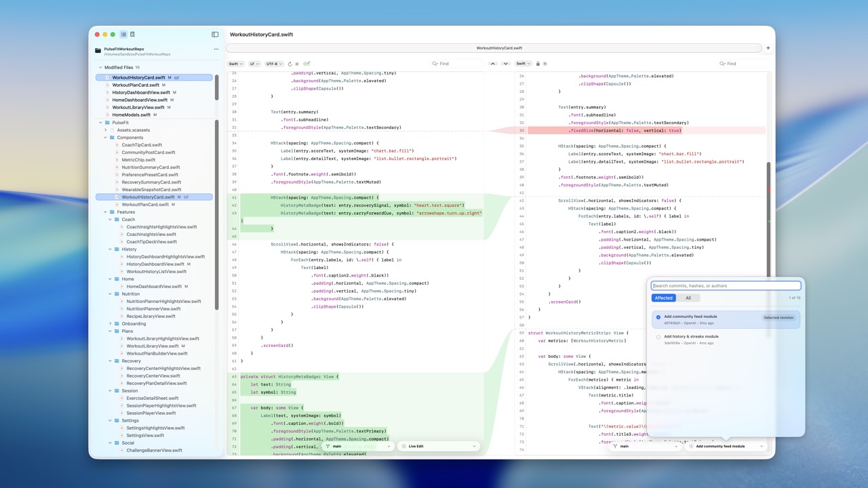Image resolution: width=868 pixels, height=488 pixels.
Task: Jump to previous change arrow
Action: click(493, 64)
